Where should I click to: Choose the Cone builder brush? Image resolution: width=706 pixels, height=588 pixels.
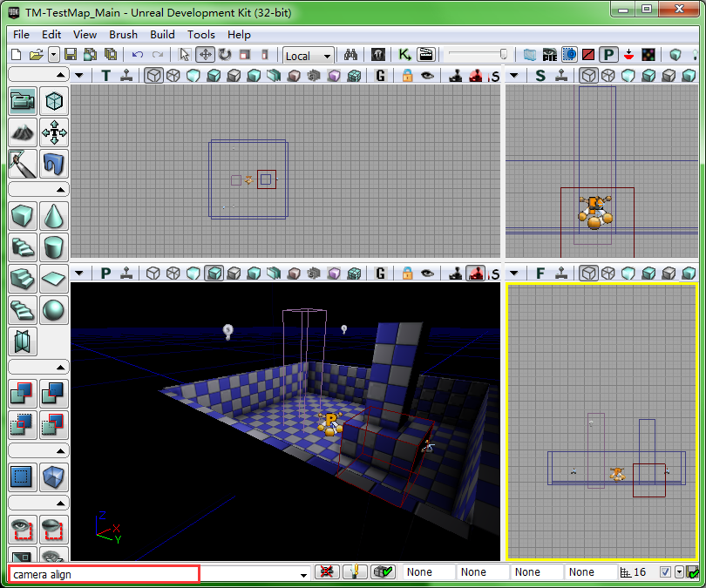point(54,216)
